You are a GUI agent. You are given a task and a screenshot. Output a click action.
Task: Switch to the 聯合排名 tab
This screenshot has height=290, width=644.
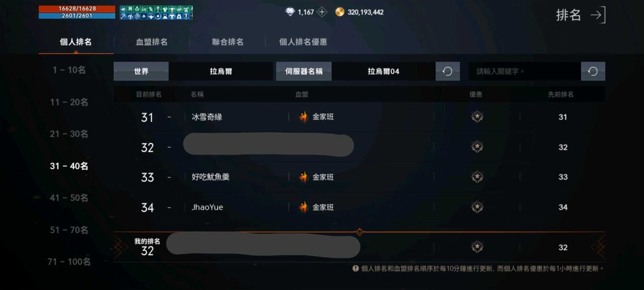(227, 42)
